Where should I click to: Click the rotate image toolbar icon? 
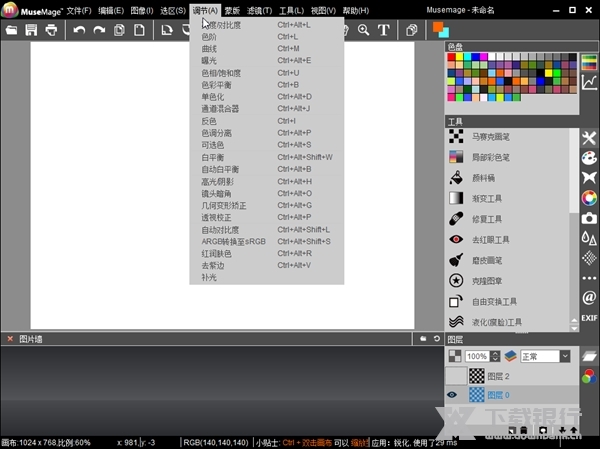click(x=167, y=30)
